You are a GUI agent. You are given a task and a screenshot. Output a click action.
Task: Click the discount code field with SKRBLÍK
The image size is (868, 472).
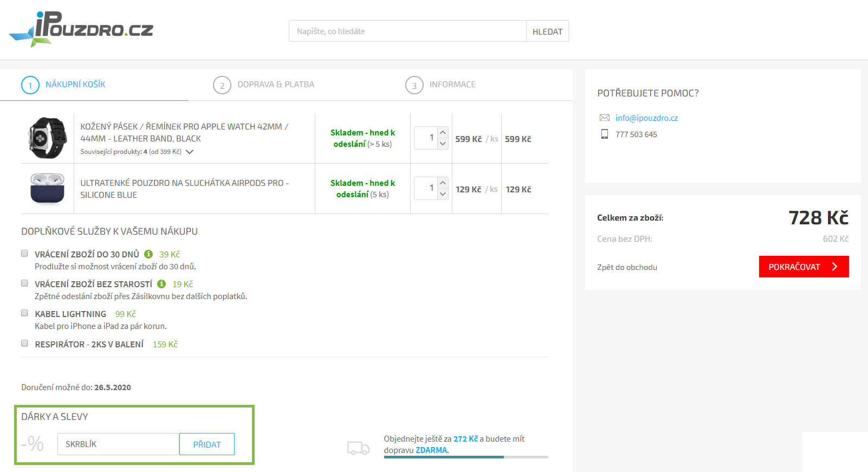click(118, 444)
